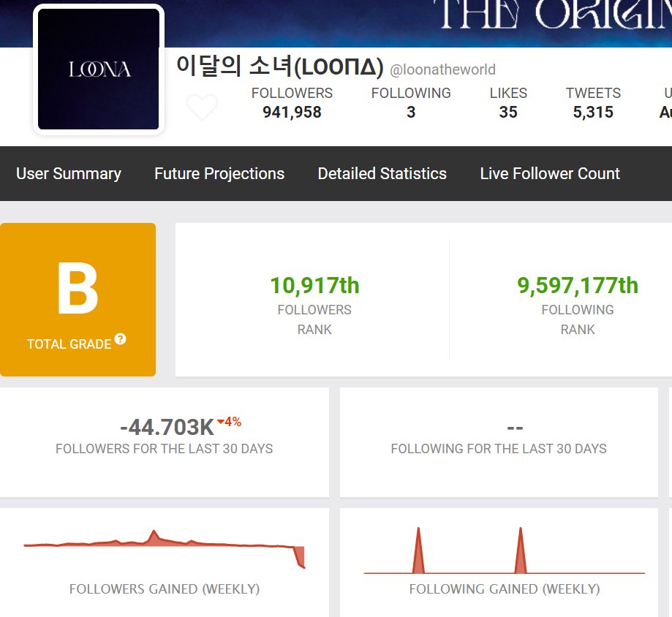This screenshot has width=672, height=617.
Task: Click the Total Grade question mark icon
Action: coord(121,339)
